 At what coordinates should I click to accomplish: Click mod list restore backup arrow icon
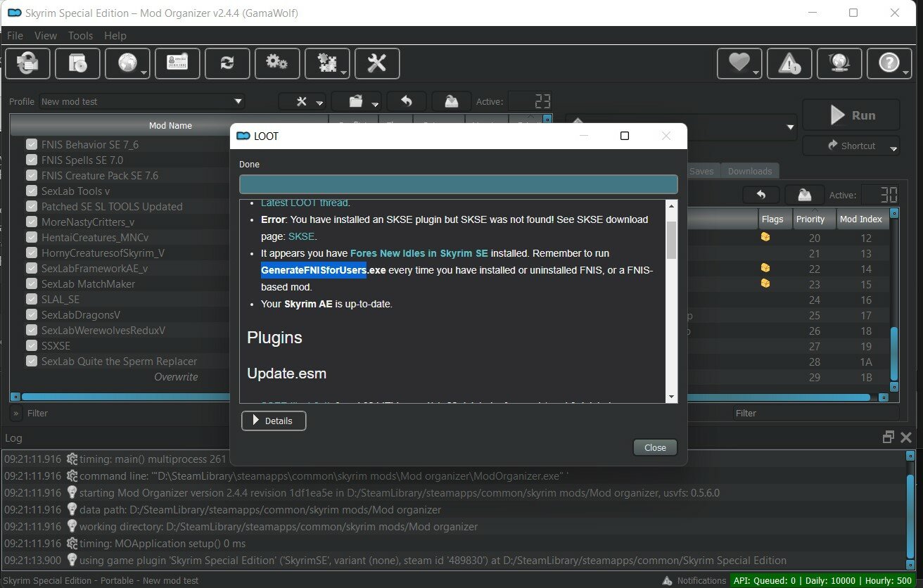tap(407, 101)
